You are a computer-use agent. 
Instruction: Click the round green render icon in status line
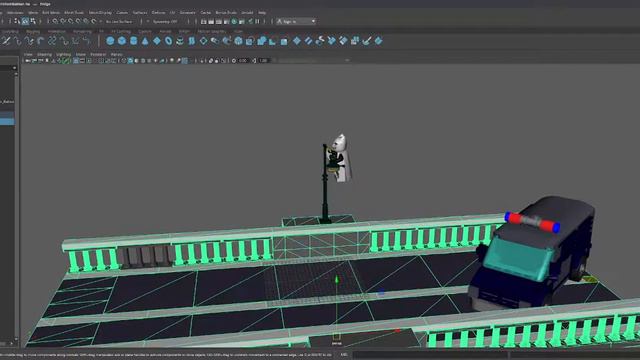(234, 21)
